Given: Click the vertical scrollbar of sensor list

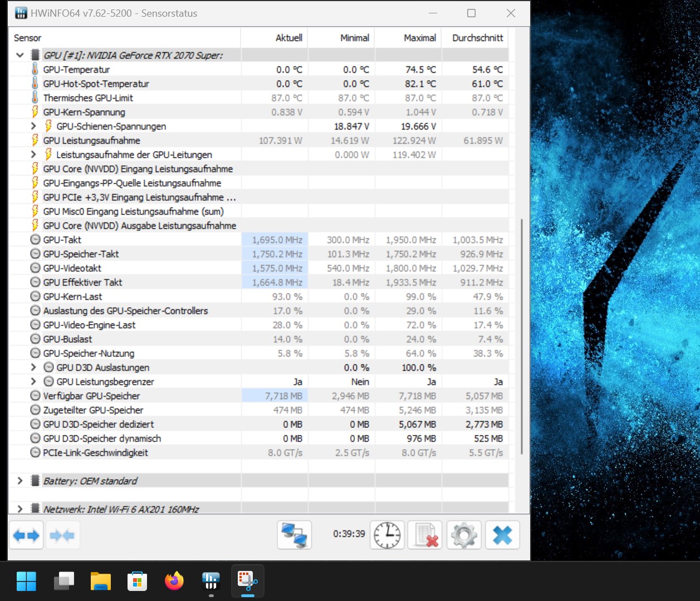Looking at the screenshot, I should coord(522,336).
